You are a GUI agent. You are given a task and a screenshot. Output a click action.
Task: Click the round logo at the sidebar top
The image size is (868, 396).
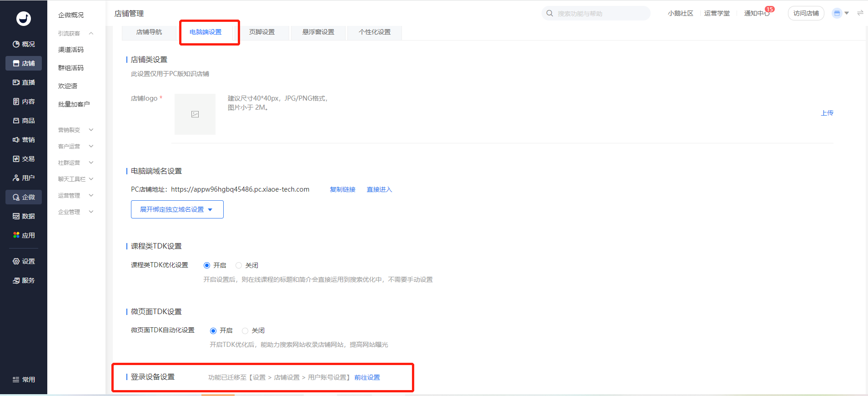24,18
